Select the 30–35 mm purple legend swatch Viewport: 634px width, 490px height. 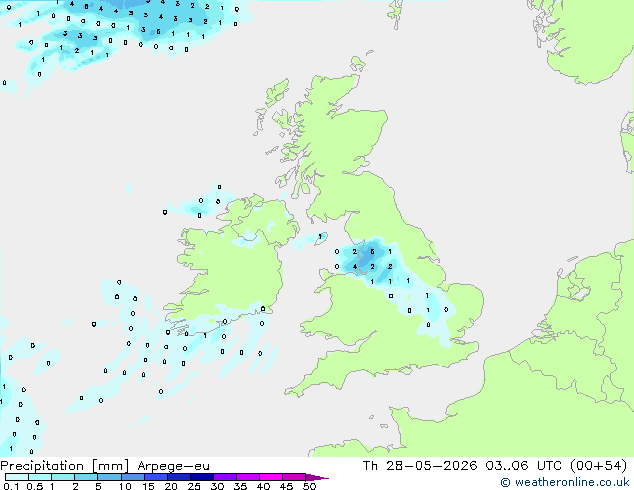click(x=225, y=477)
